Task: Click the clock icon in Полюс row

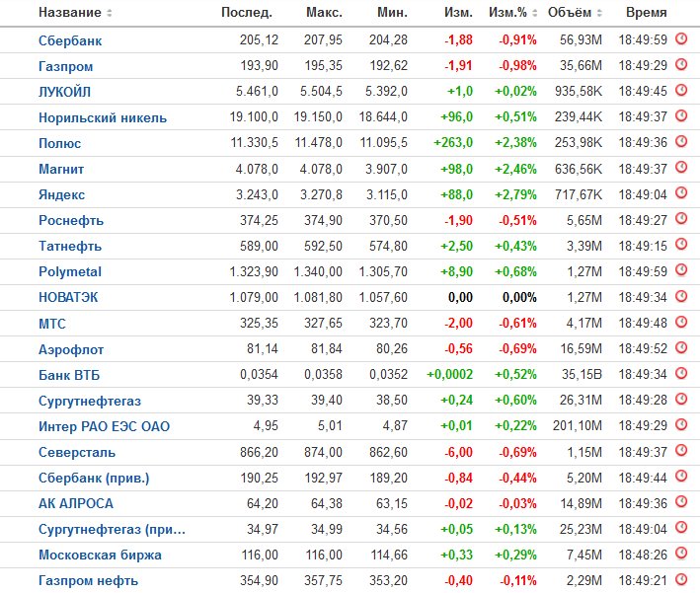Action: click(681, 141)
